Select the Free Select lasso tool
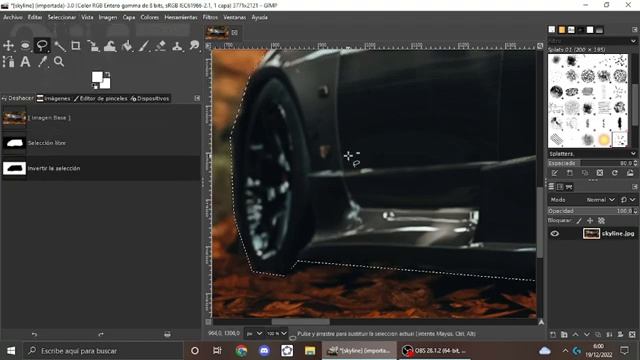The height and width of the screenshot is (360, 640). coord(42,46)
